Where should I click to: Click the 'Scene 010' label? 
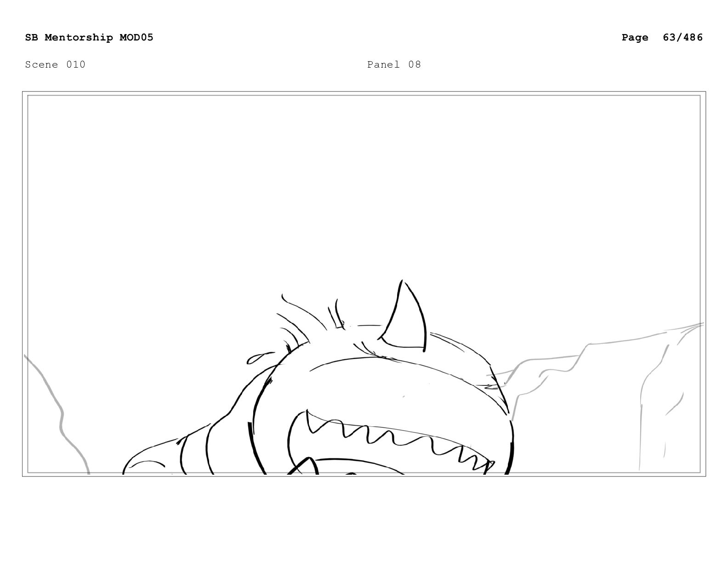55,64
